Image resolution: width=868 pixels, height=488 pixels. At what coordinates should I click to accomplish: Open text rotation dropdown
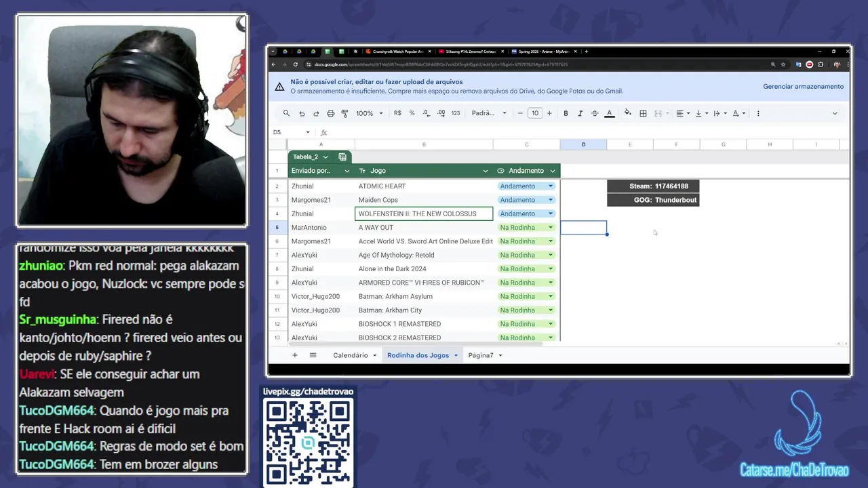coord(738,113)
